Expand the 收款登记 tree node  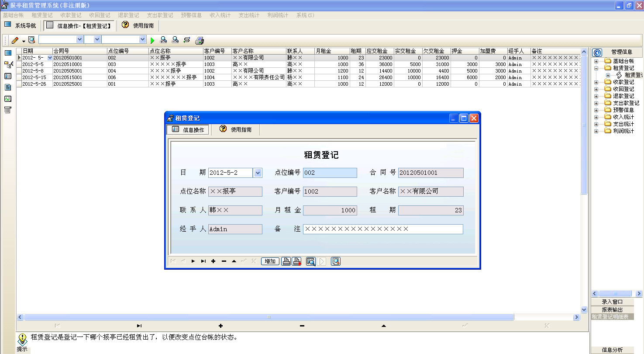click(x=596, y=82)
